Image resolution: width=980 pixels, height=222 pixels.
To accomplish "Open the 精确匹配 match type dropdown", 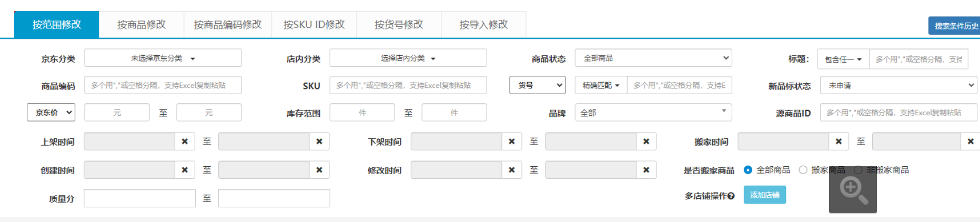I will 601,85.
